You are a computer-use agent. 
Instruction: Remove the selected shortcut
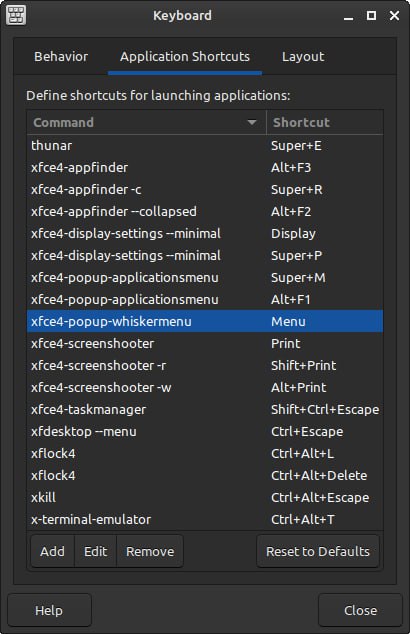(x=150, y=551)
